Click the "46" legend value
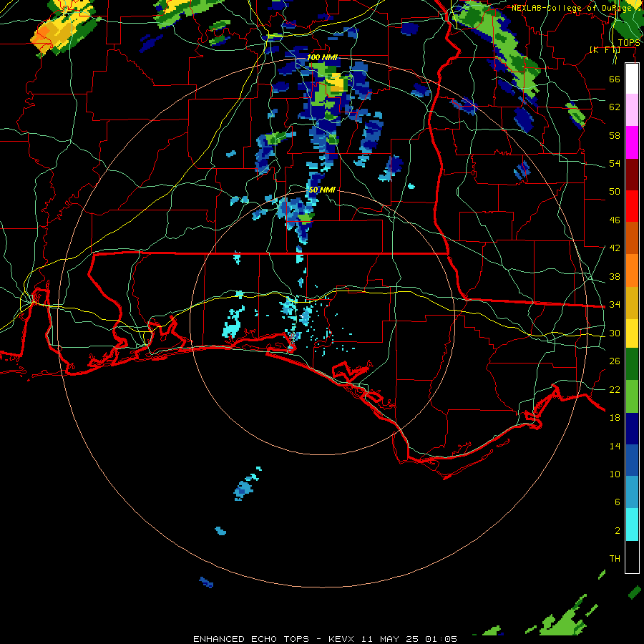Image resolution: width=644 pixels, height=644 pixels. (615, 220)
